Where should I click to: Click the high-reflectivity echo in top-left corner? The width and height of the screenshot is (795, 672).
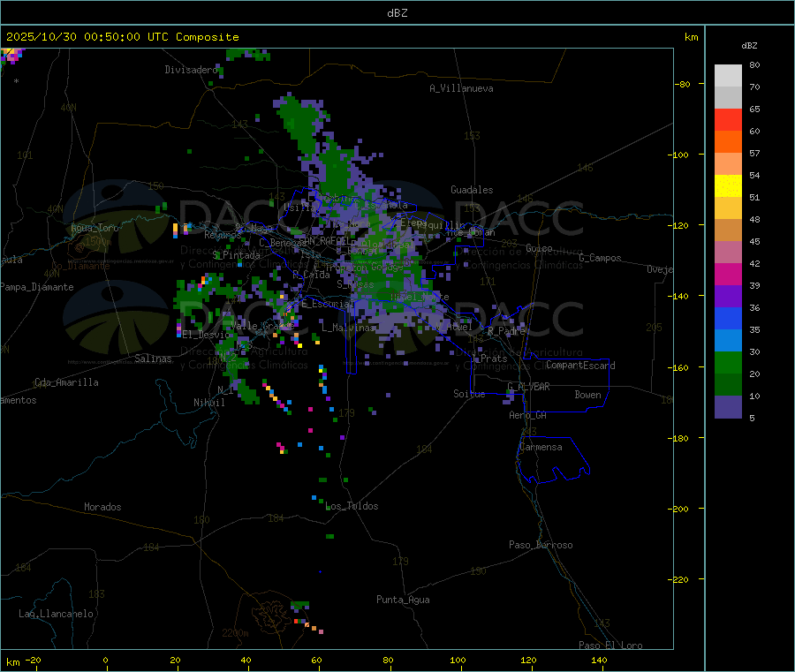12,56
